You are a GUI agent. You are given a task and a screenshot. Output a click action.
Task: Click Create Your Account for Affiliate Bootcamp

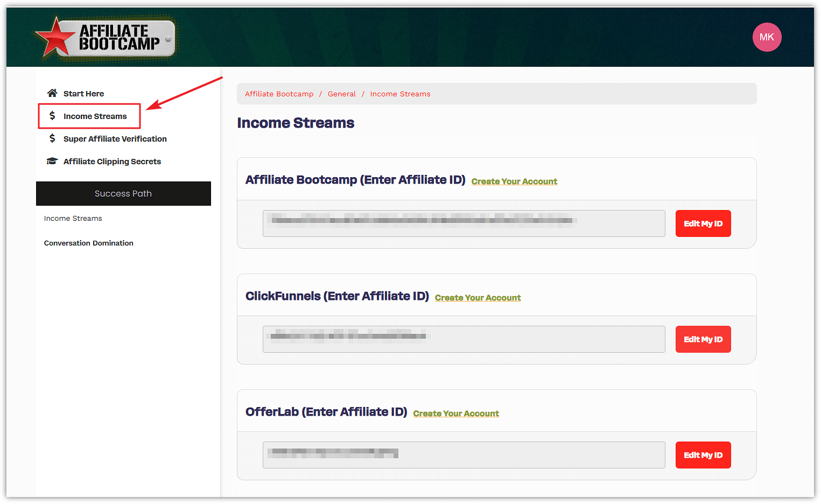[514, 181]
